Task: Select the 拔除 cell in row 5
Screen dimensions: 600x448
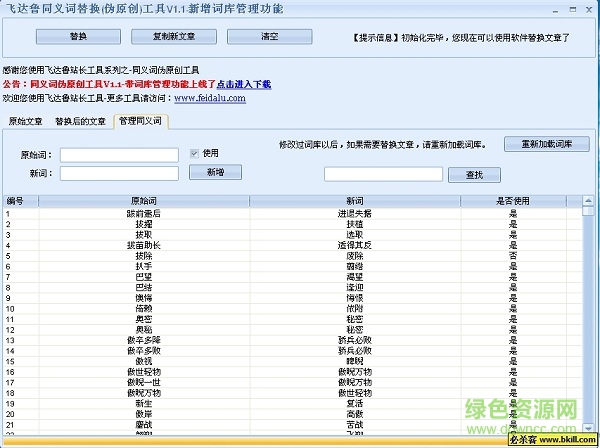Action: click(x=144, y=256)
